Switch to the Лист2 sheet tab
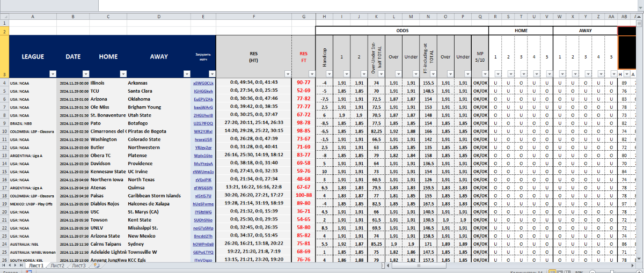The image size is (644, 273). point(57,265)
